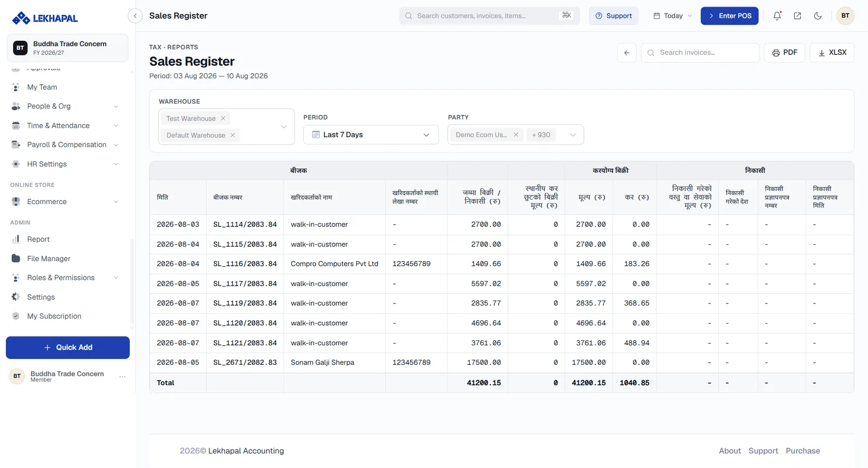Open the Warehouse multi-select dropdown arrow
This screenshot has width=868, height=468.
284,127
